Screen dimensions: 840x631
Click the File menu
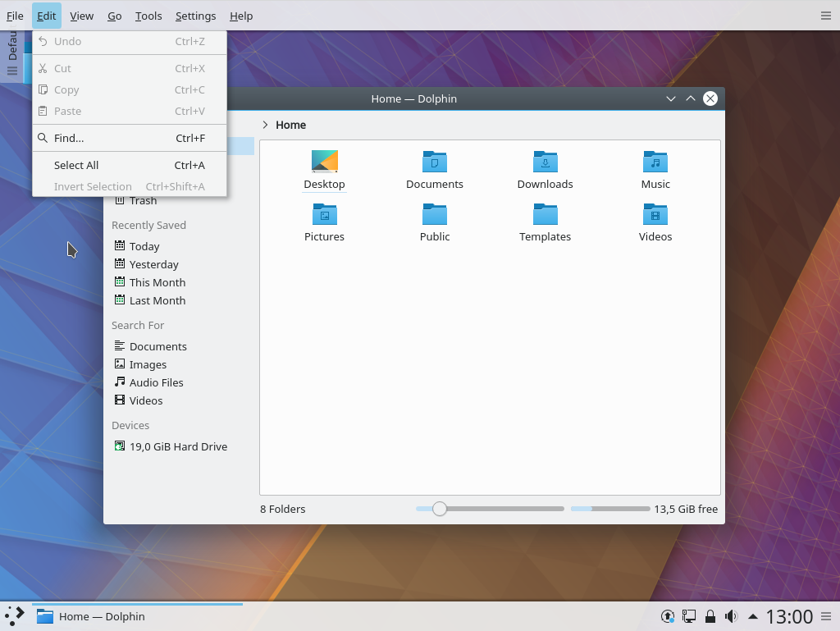click(x=15, y=16)
